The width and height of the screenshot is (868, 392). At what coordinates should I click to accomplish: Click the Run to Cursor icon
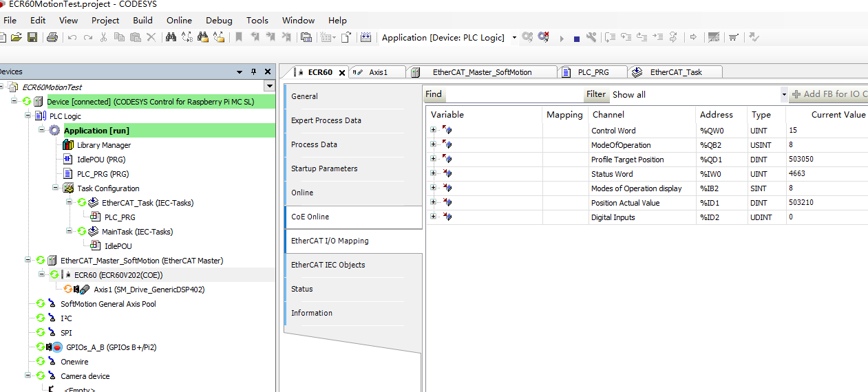658,37
